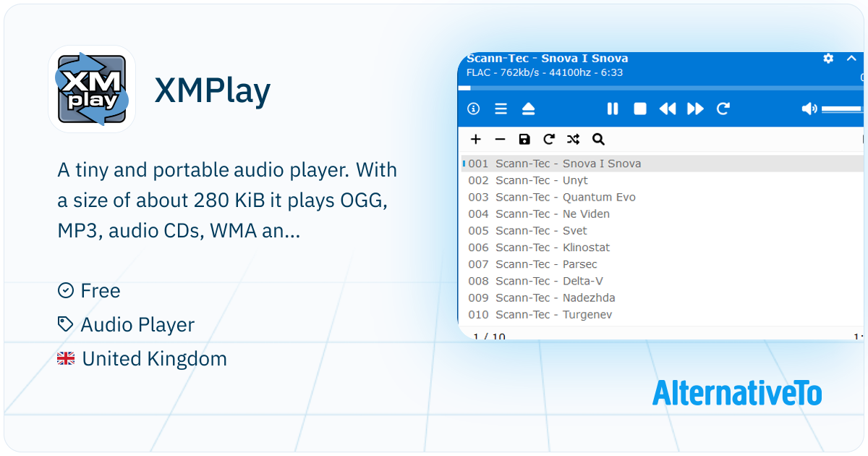Click the XMPlay logo image
Screen dimensions: 868x456
[x=92, y=89]
